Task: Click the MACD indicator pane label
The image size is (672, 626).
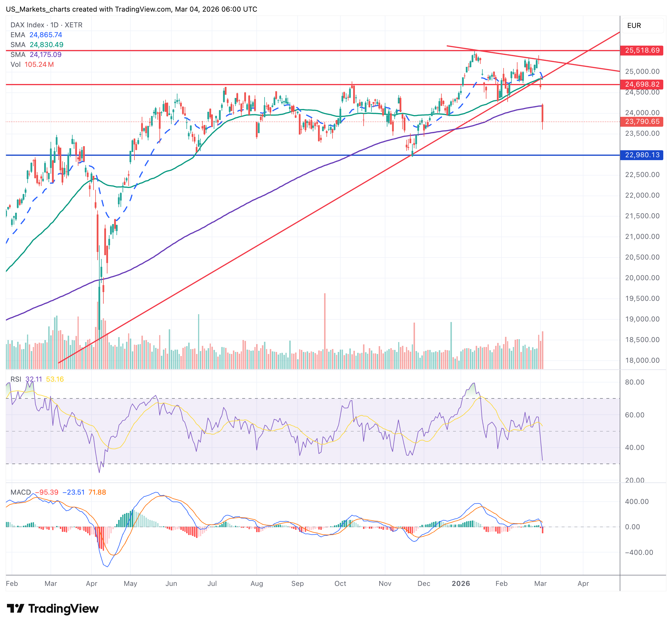Action: (x=21, y=492)
